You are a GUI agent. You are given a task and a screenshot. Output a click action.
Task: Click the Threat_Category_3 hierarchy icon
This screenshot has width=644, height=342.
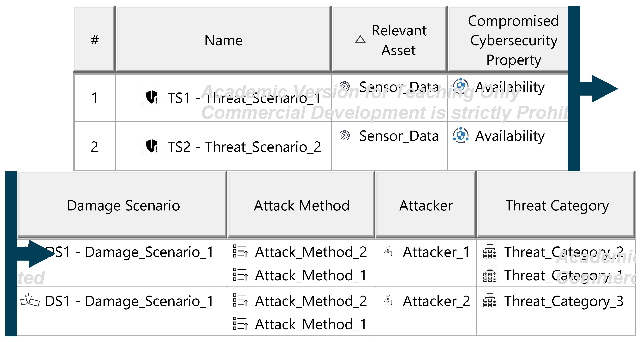point(490,300)
